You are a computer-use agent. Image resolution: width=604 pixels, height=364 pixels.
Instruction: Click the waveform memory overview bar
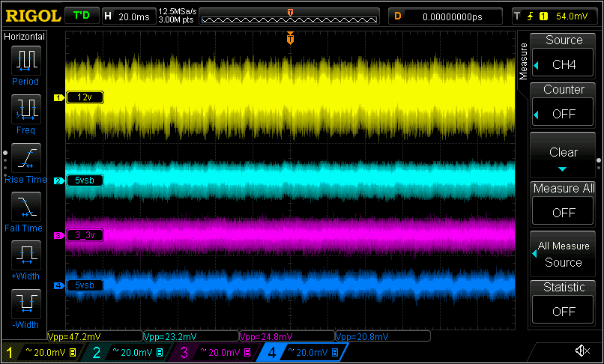(289, 16)
